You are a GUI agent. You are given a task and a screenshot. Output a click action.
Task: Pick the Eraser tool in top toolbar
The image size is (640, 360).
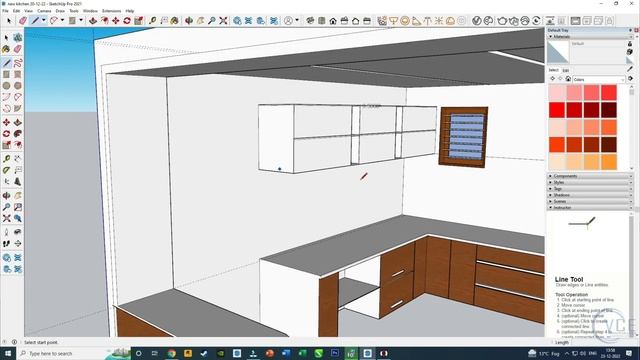coord(22,20)
